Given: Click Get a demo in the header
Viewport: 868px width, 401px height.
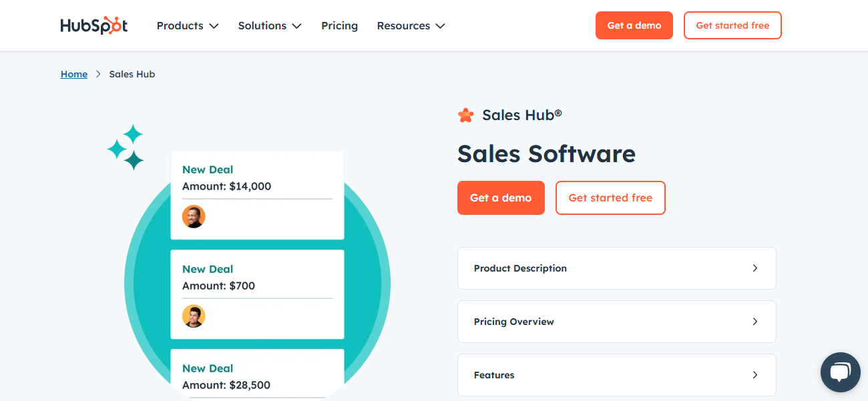Looking at the screenshot, I should click(x=634, y=25).
